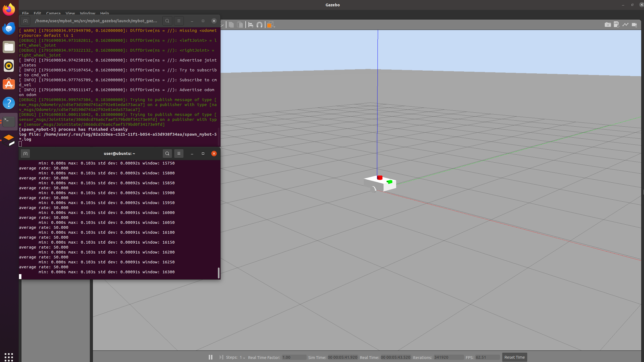
Task: Close the user@ubuntu terminal window
Action: click(214, 154)
